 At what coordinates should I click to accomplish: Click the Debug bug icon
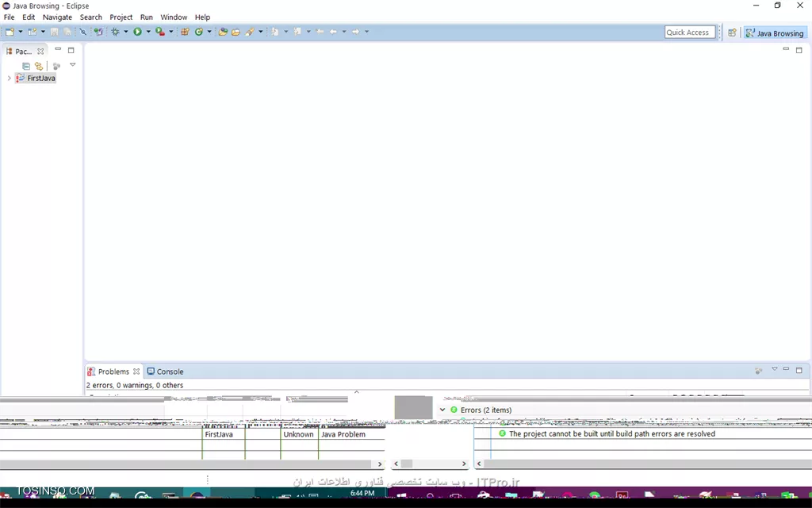pyautogui.click(x=115, y=32)
